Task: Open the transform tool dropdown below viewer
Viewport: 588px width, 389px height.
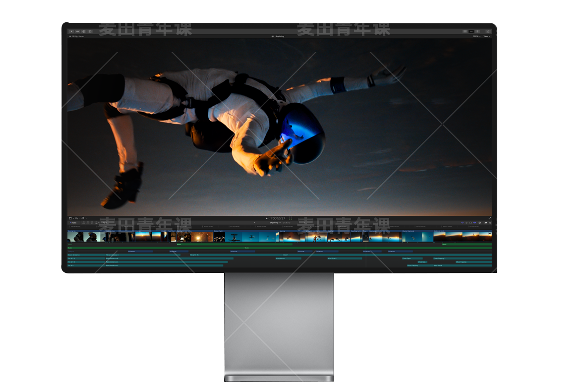Action: tap(70, 218)
